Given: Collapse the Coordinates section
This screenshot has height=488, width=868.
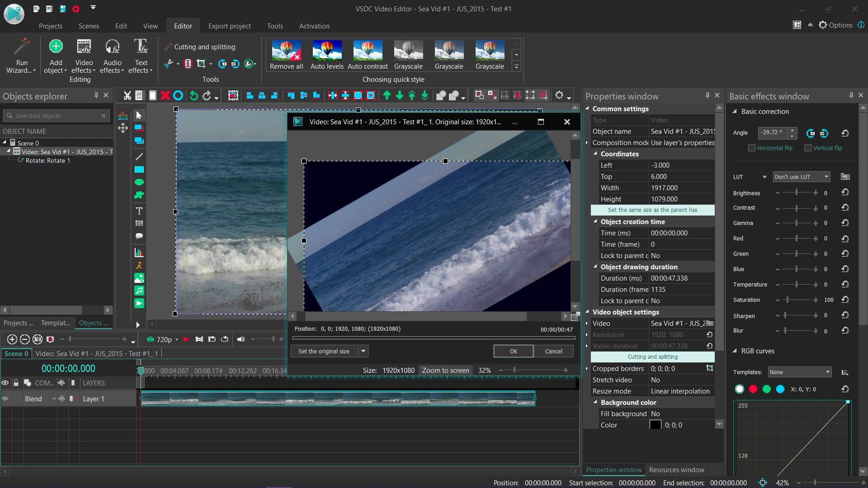Looking at the screenshot, I should [595, 154].
